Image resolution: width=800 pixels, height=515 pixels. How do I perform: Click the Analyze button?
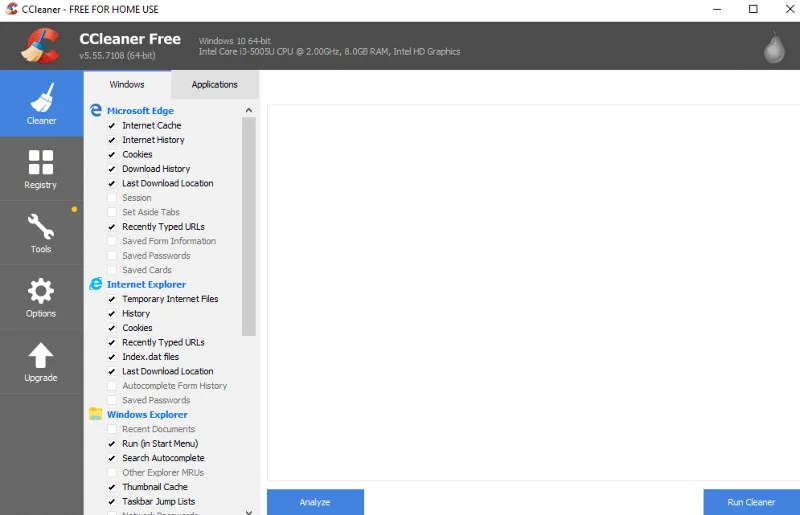tap(315, 502)
